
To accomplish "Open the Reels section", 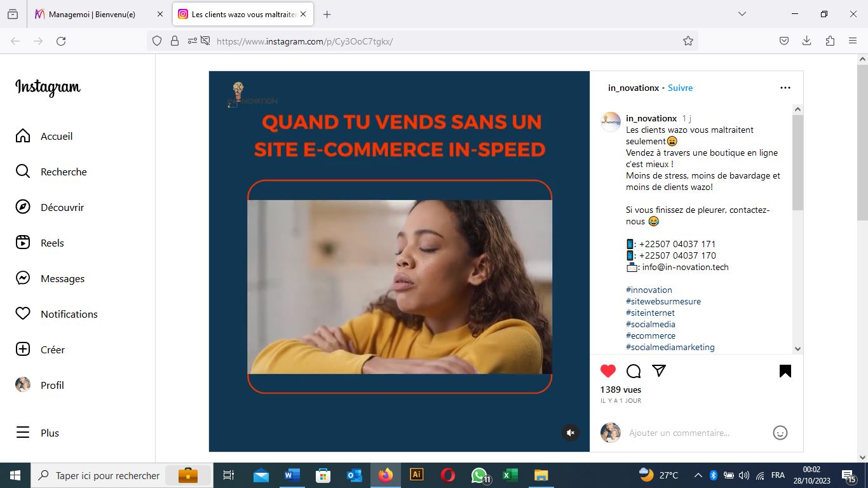I will coord(23,243).
